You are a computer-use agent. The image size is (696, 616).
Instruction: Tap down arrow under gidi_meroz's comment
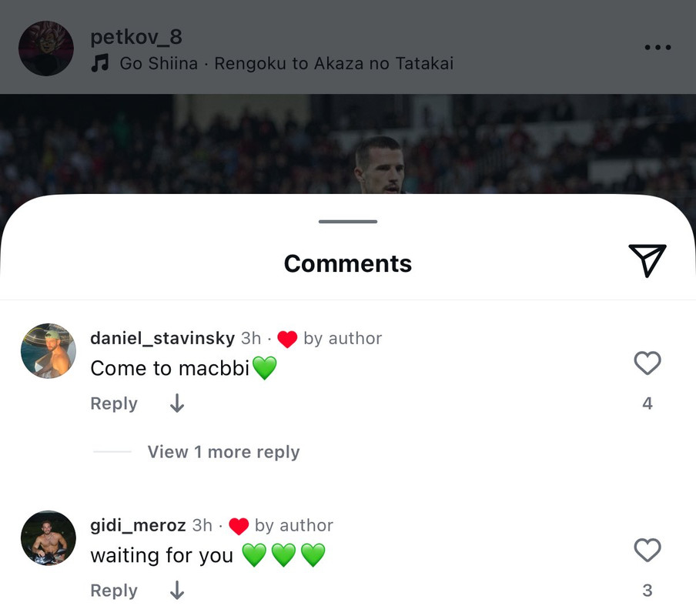177,591
